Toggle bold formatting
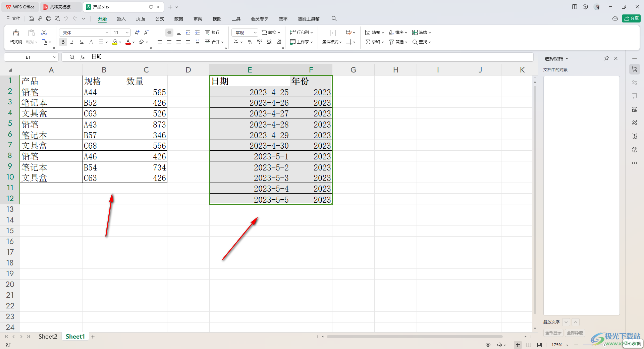 pyautogui.click(x=63, y=42)
